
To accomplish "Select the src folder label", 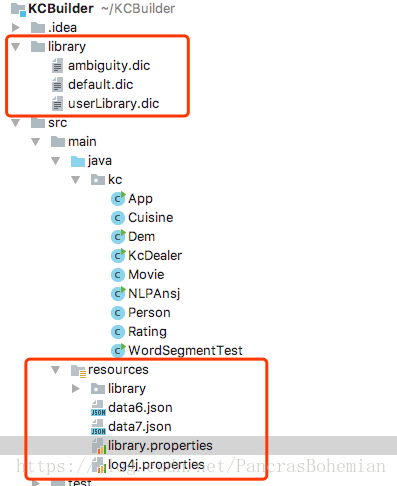I will tap(57, 123).
